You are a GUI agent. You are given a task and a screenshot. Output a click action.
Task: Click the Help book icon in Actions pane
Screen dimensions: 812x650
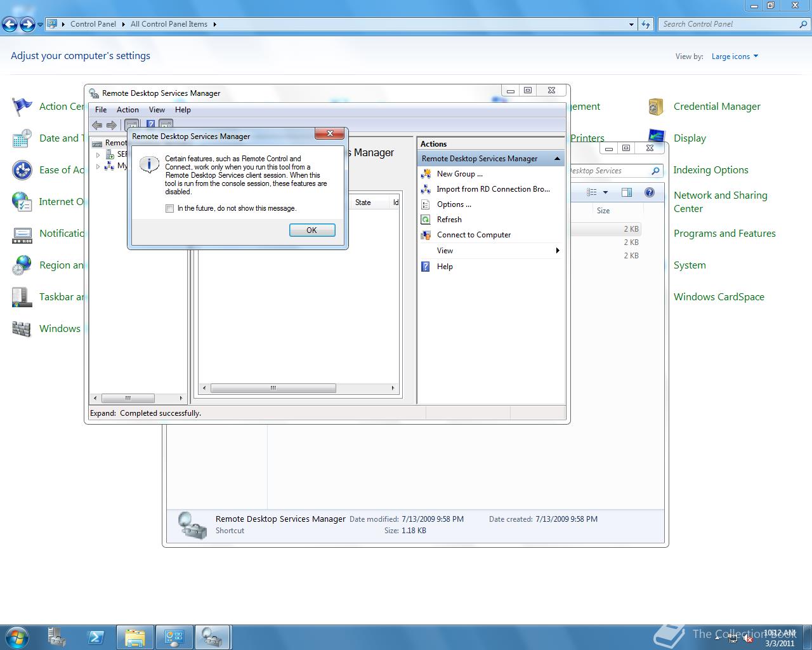tap(426, 267)
